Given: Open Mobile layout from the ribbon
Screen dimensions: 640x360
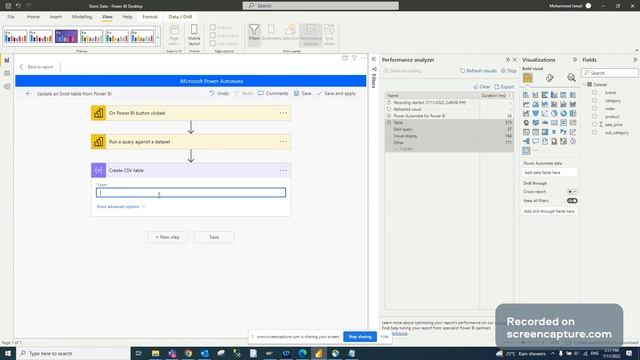Looking at the screenshot, I should click(194, 34).
